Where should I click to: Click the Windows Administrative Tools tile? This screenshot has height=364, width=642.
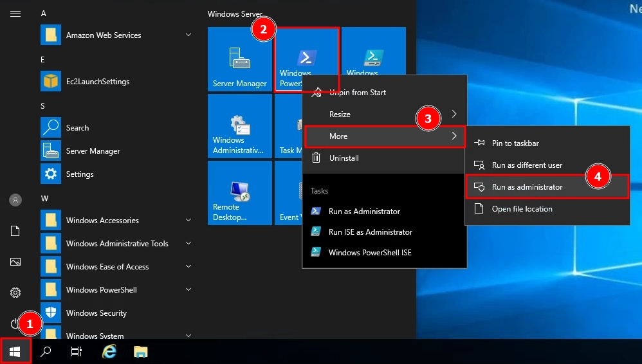[x=239, y=126]
